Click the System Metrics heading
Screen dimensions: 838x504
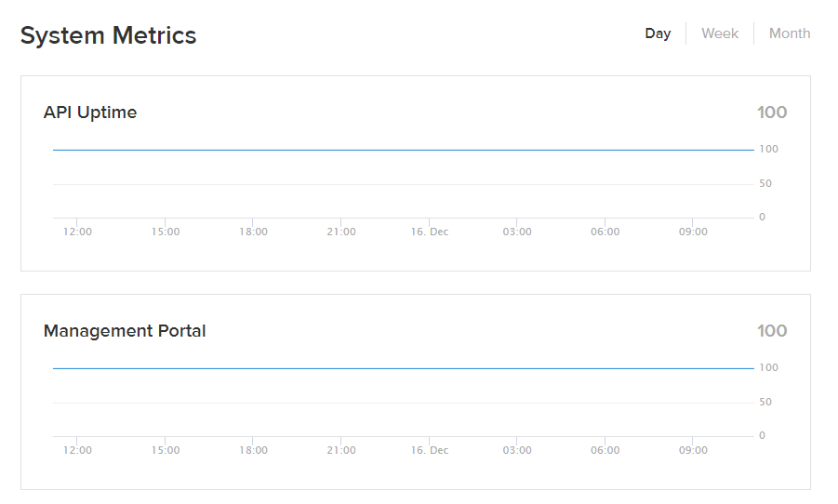point(108,35)
